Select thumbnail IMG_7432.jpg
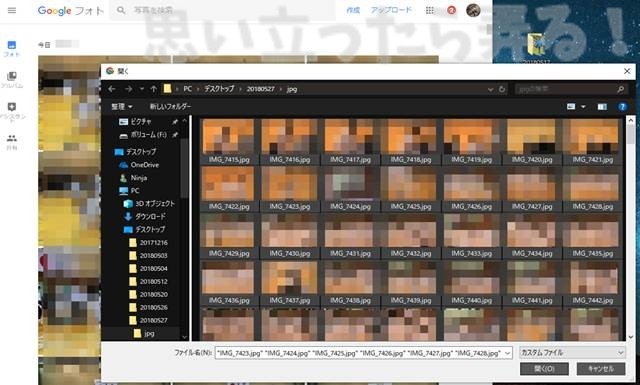640x385 pixels. coord(411,236)
